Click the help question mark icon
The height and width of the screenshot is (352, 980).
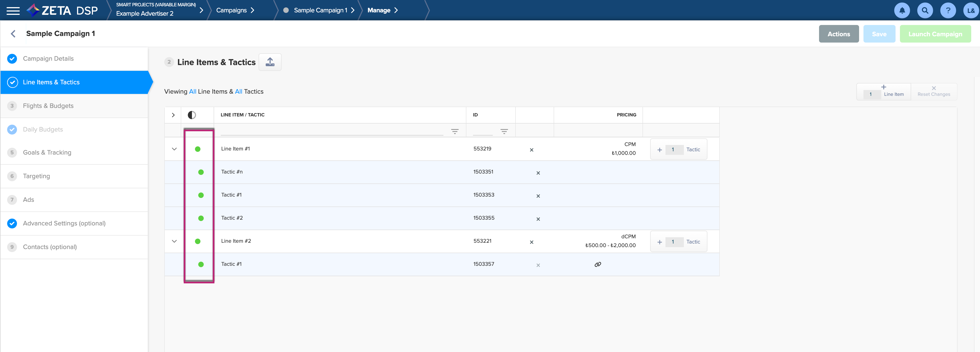click(948, 11)
